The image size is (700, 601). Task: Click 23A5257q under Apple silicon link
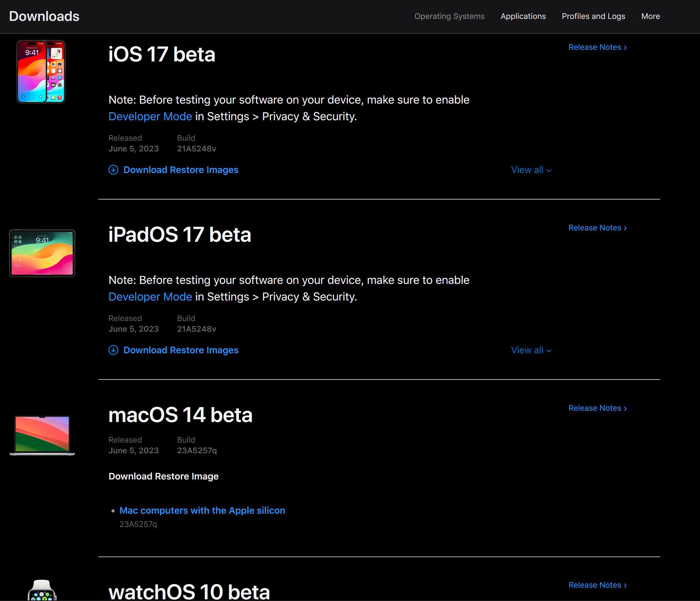[x=138, y=524]
